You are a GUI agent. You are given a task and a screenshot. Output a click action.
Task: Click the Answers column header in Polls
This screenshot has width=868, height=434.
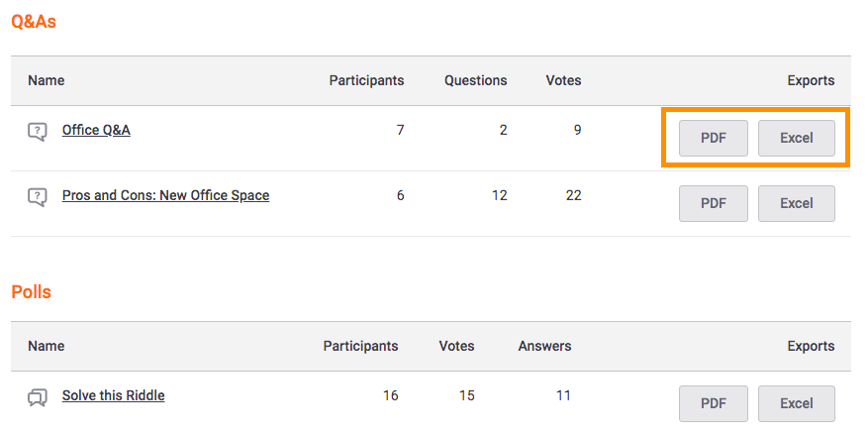pos(544,347)
